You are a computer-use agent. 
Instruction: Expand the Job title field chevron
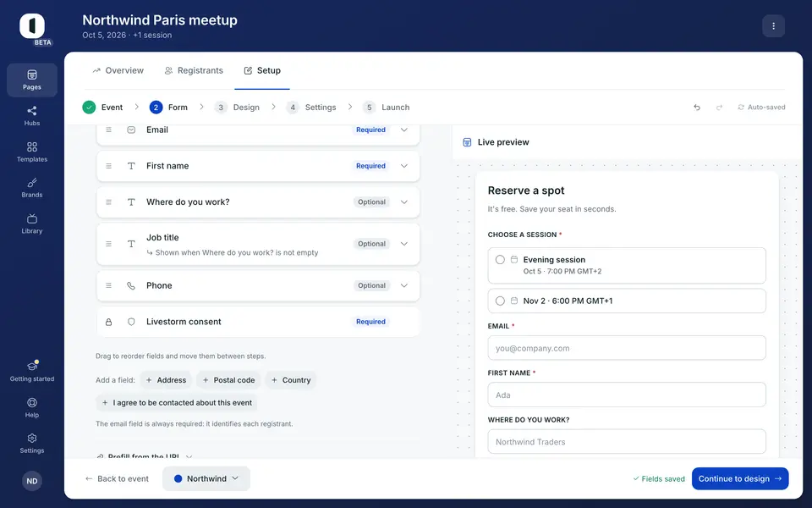[x=404, y=244]
